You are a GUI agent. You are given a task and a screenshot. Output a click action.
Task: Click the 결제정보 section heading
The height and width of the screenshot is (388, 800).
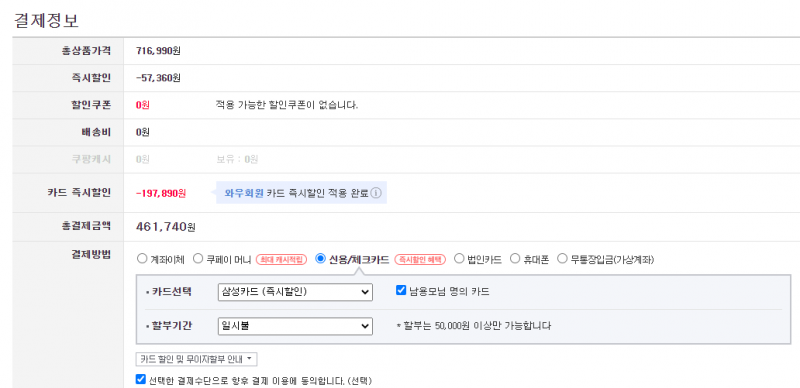46,20
